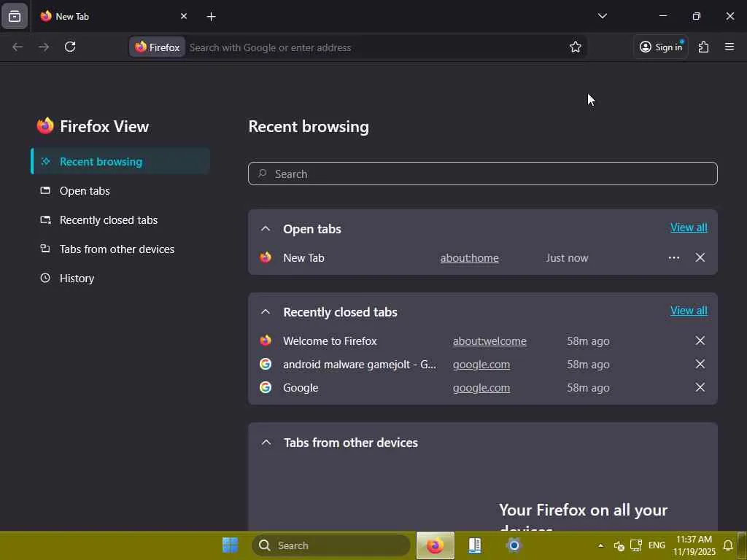This screenshot has width=747, height=560.
Task: Close the New Tab open tab row
Action: (700, 257)
